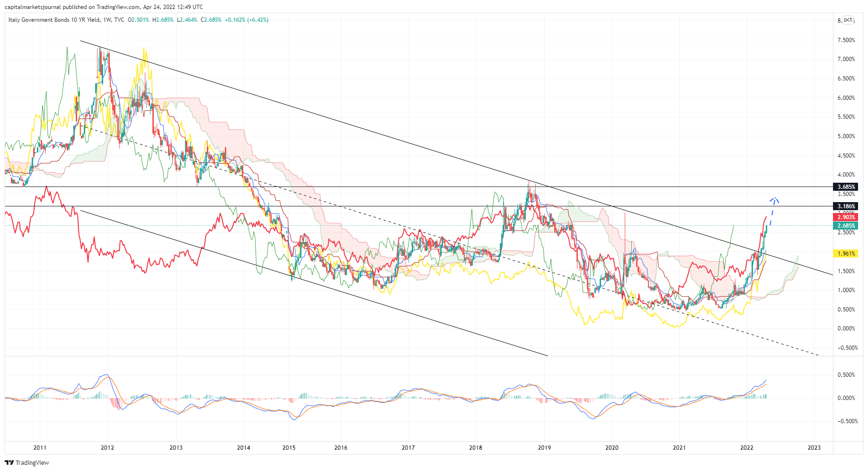The width and height of the screenshot is (868, 471).
Task: Click the 0.500% label on main price axis
Action: coord(846,310)
